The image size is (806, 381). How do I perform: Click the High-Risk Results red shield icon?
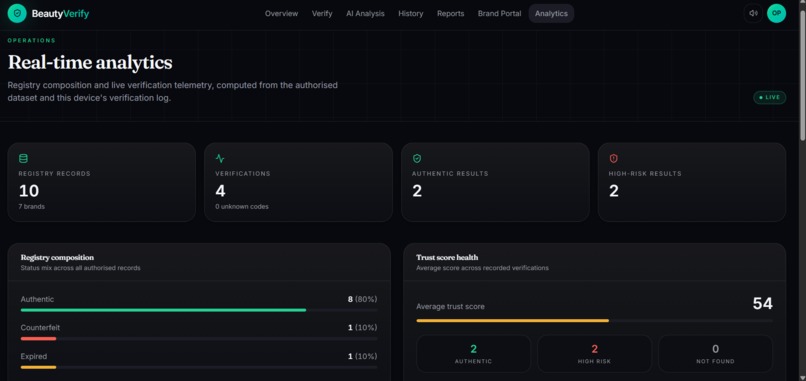point(613,158)
